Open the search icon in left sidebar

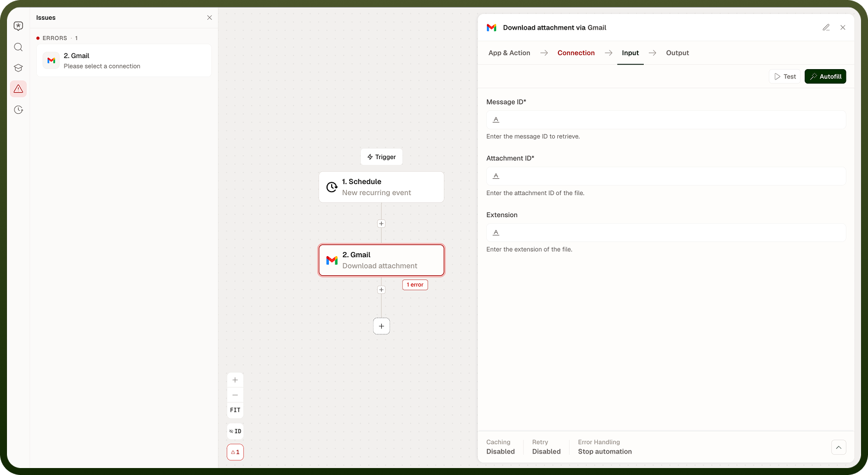(19, 47)
